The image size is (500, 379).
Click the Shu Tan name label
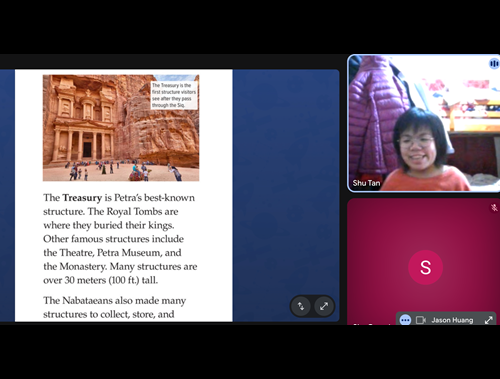click(x=366, y=183)
